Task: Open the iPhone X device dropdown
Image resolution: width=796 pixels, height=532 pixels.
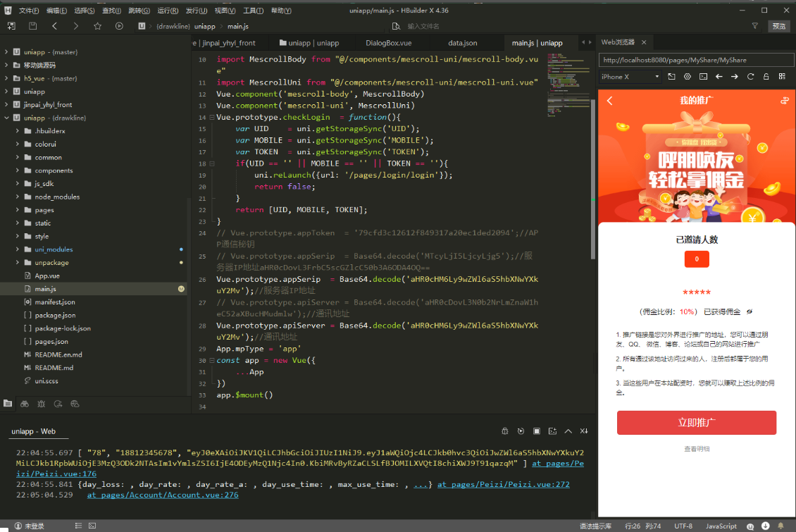Action: 630,77
